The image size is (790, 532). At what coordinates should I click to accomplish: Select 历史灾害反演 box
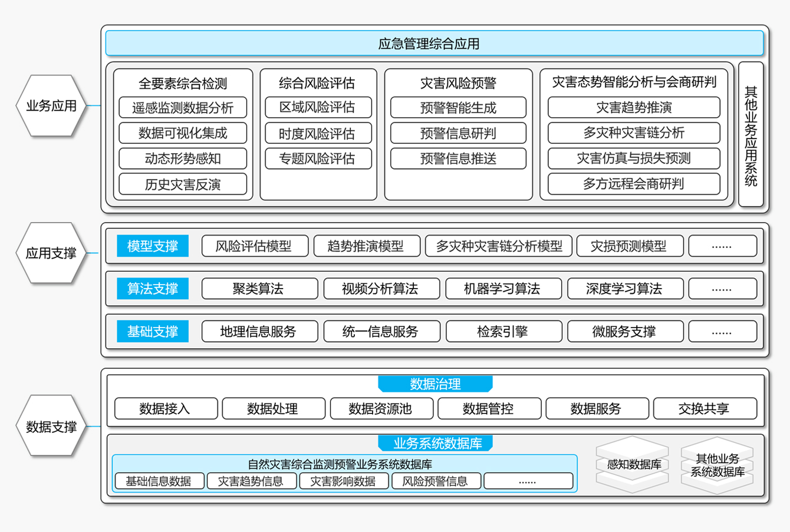(x=183, y=184)
